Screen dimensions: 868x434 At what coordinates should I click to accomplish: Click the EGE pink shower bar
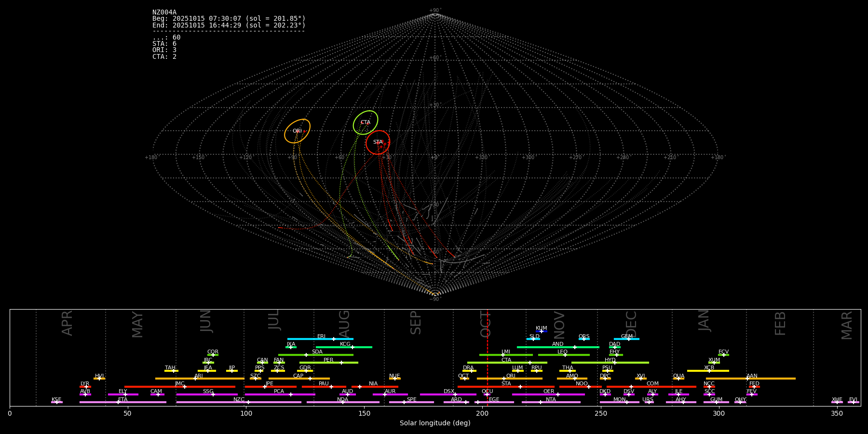tap(494, 402)
